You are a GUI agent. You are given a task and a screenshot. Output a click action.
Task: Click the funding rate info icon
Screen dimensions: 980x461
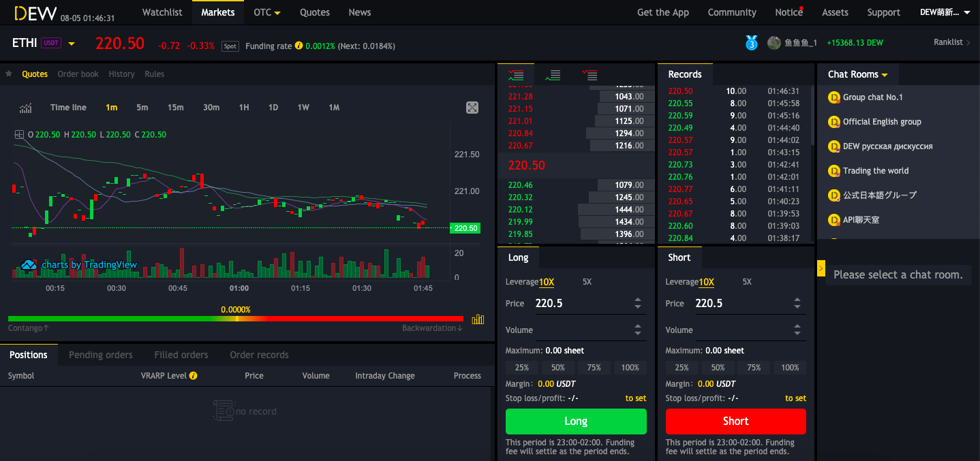point(298,46)
